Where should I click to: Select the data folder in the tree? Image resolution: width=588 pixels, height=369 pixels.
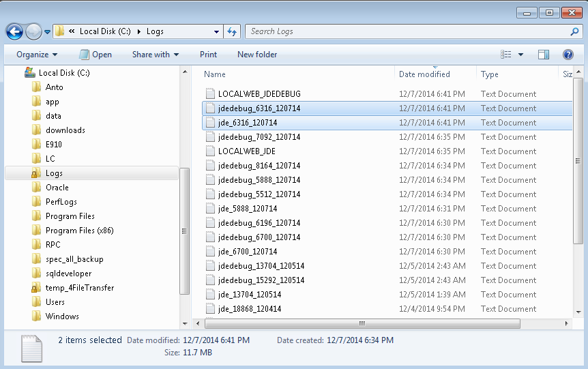[x=53, y=116]
